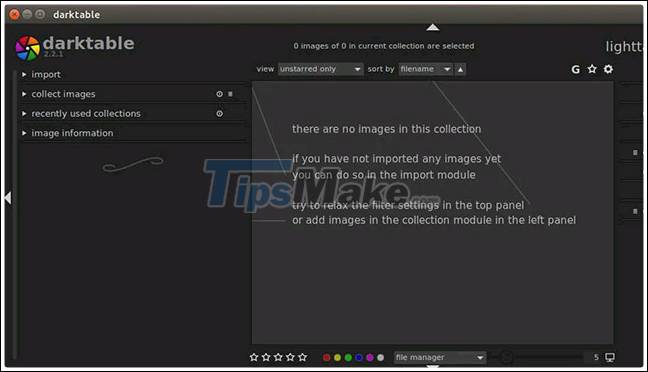Click the import module label
Viewport: 648px width, 372px height.
pyautogui.click(x=46, y=75)
